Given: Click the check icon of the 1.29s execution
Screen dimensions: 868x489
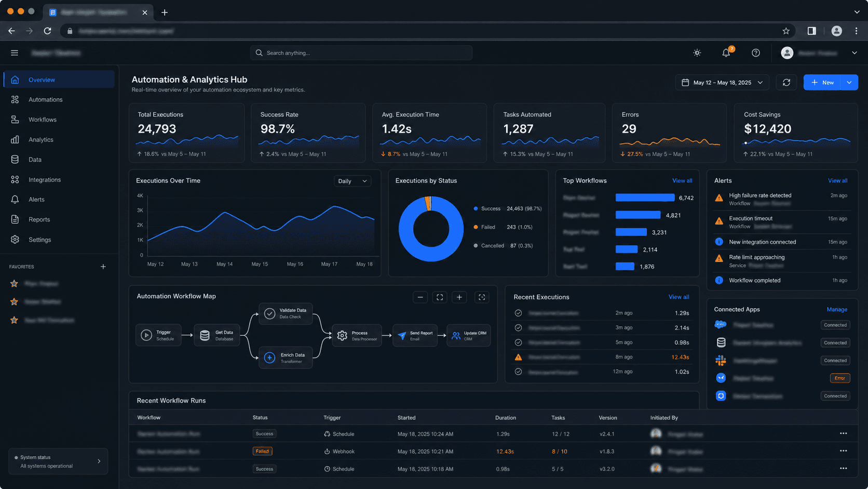Looking at the screenshot, I should coord(518,313).
